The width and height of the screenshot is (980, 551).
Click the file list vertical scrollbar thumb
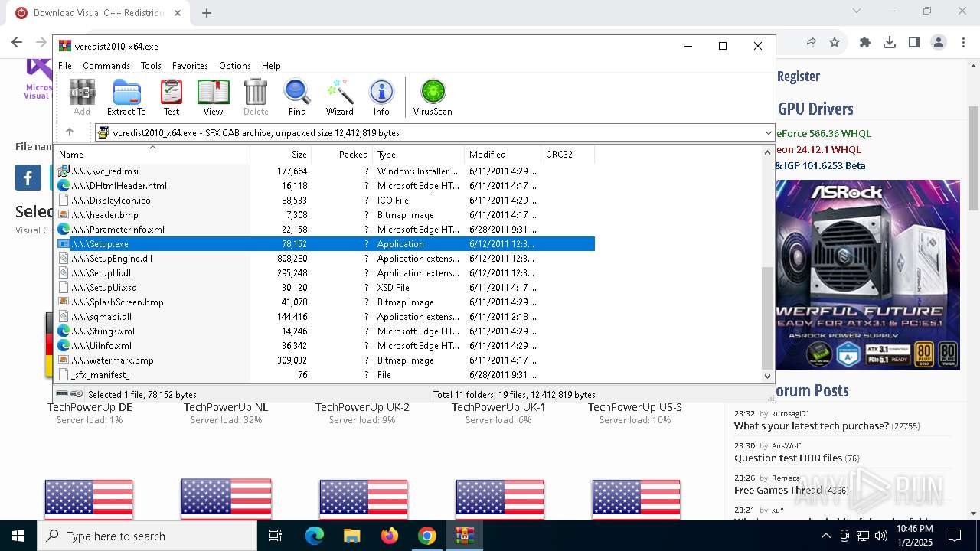768,318
